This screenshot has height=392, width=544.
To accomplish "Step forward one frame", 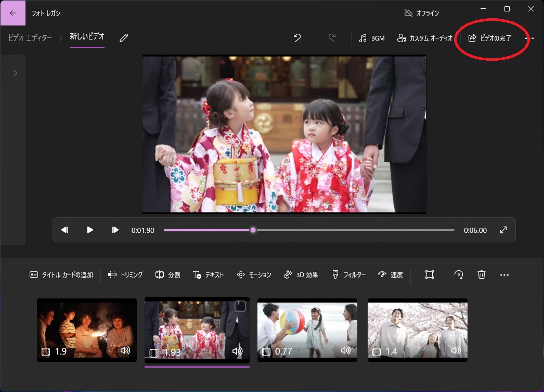I will [115, 230].
